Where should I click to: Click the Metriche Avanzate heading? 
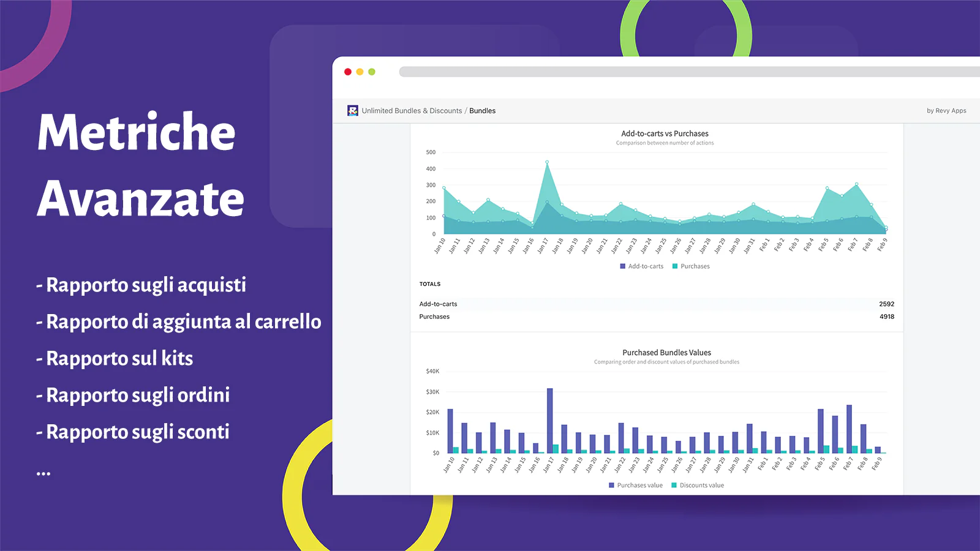141,165
